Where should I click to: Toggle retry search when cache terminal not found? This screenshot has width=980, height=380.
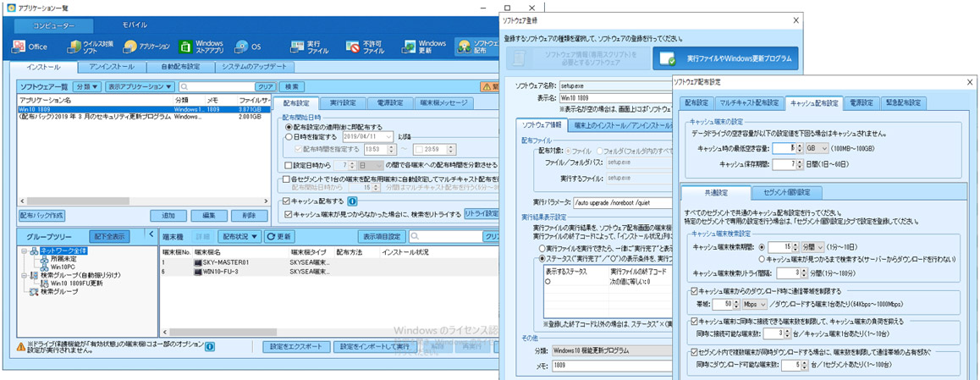288,214
